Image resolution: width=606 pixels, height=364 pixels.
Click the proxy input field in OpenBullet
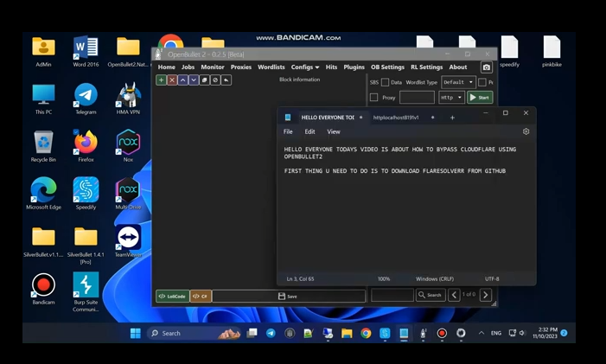[x=417, y=98]
